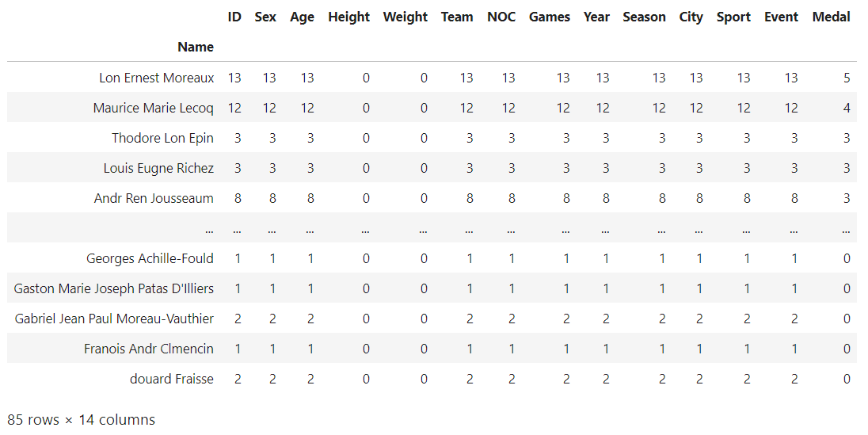This screenshot has height=435, width=868.
Task: Click the Weight column header
Action: pyautogui.click(x=405, y=17)
